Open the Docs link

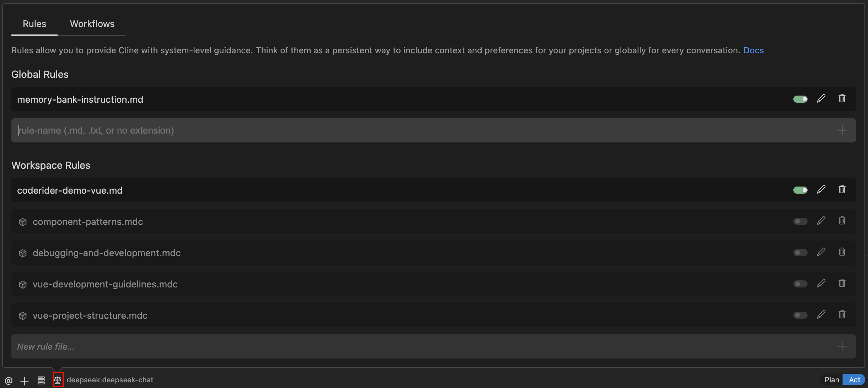(x=754, y=50)
